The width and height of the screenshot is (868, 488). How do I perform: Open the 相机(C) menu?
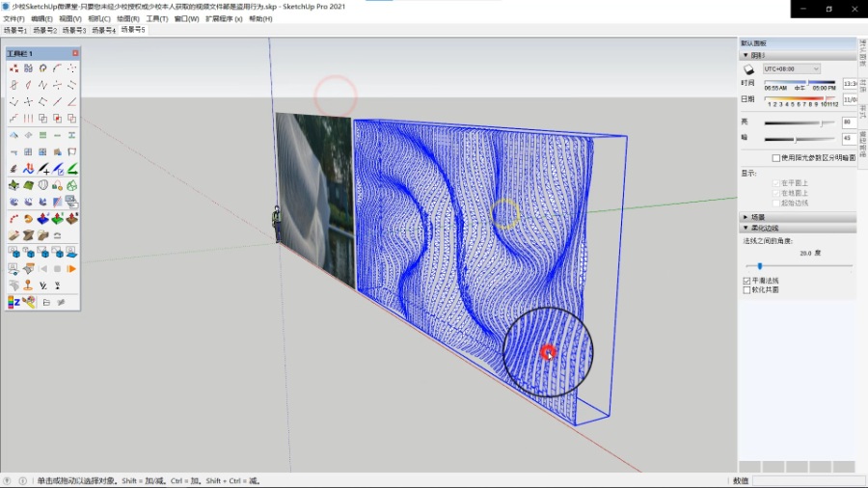[99, 19]
